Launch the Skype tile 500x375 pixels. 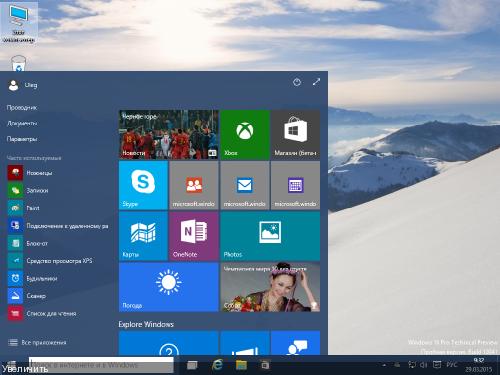click(143, 185)
